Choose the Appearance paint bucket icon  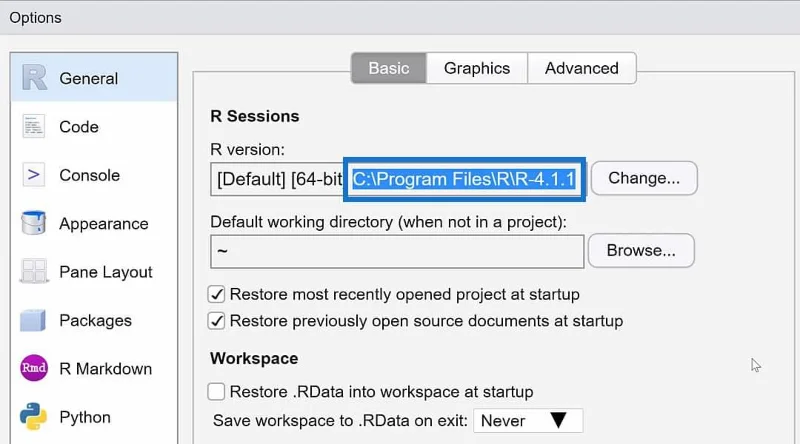[34, 223]
